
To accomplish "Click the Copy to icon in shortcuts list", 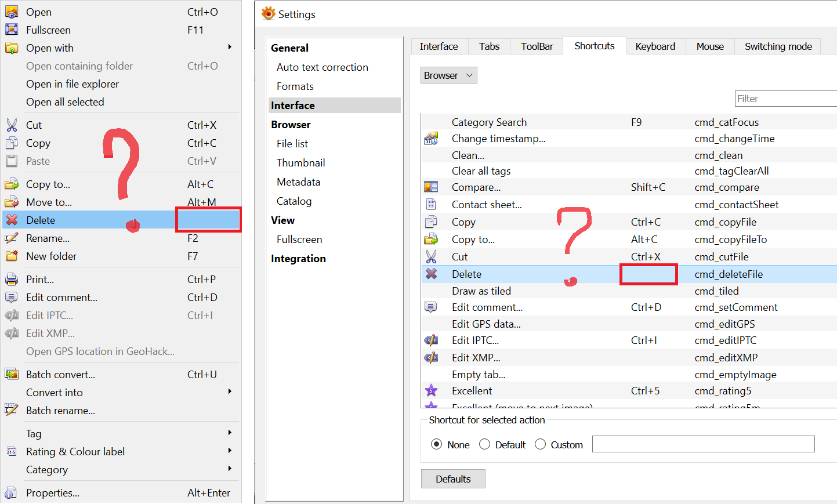I will (431, 239).
